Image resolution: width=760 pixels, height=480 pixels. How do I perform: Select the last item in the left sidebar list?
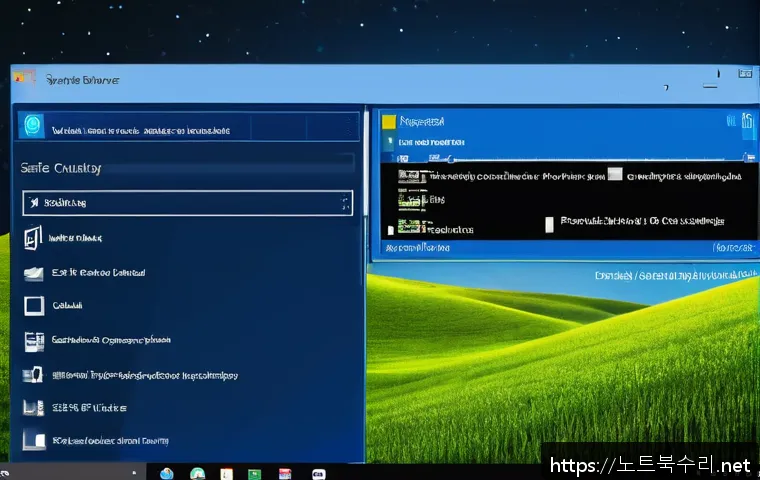(x=110, y=440)
